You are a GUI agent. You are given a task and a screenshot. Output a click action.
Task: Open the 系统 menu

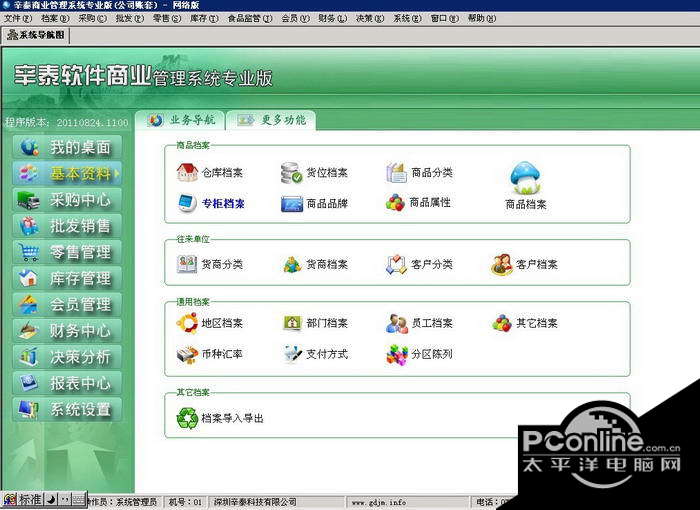(407, 18)
